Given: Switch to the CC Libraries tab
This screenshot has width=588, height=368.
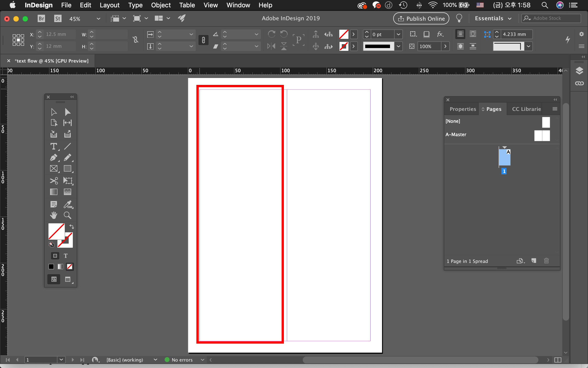Looking at the screenshot, I should click(x=526, y=109).
